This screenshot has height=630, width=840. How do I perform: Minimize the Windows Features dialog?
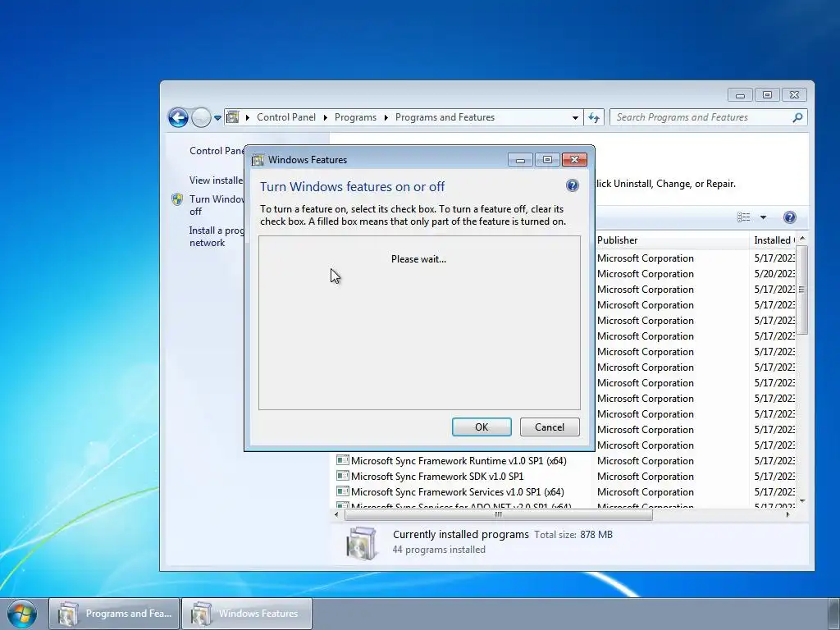pos(520,160)
